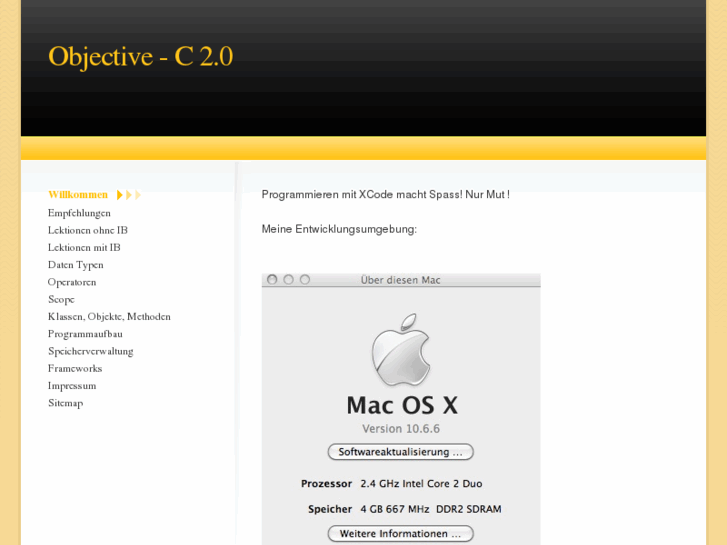Image resolution: width=727 pixels, height=545 pixels.
Task: Click the Softwareaktualisierung button
Action: (x=401, y=452)
